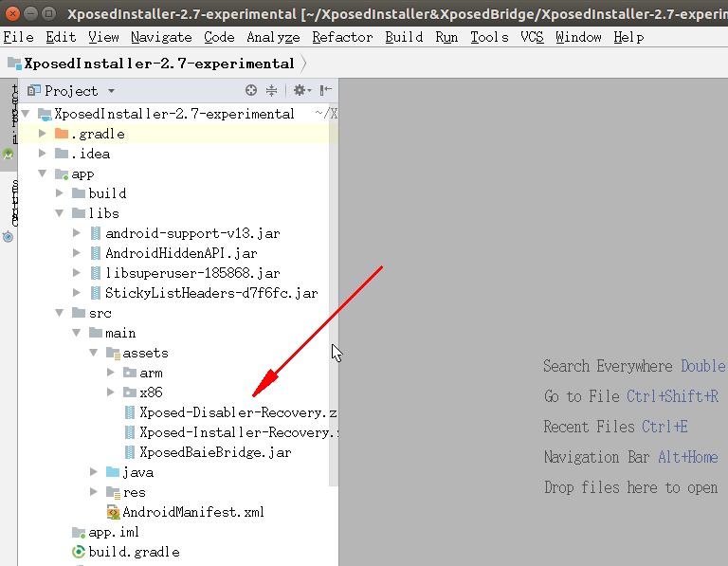Open the Analyze menu

click(273, 37)
